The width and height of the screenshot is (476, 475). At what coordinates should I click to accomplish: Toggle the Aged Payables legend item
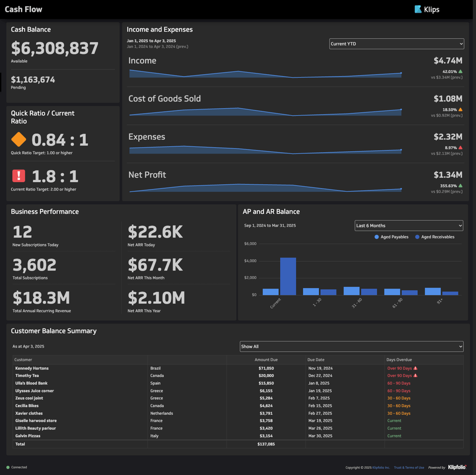point(391,237)
